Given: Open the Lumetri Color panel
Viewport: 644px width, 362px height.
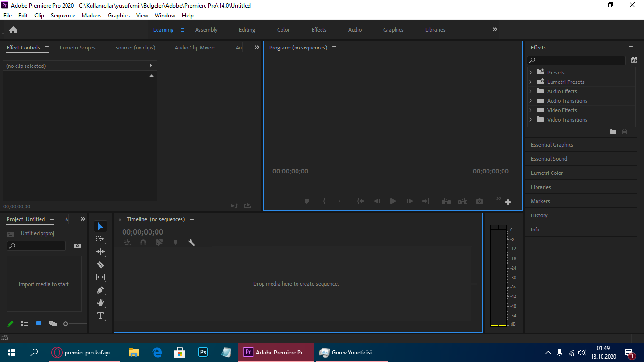Looking at the screenshot, I should coord(547,173).
